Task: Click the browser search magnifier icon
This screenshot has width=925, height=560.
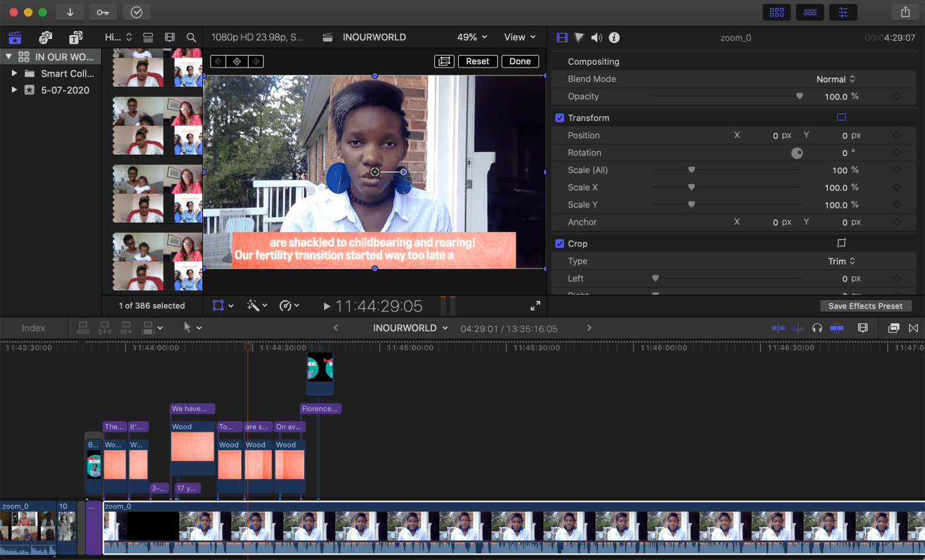Action: [191, 38]
